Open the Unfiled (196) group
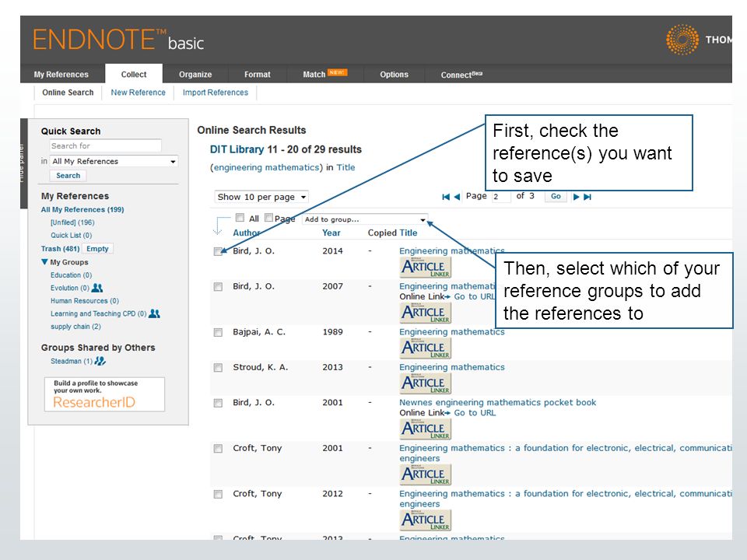The height and width of the screenshot is (560, 747). [72, 222]
